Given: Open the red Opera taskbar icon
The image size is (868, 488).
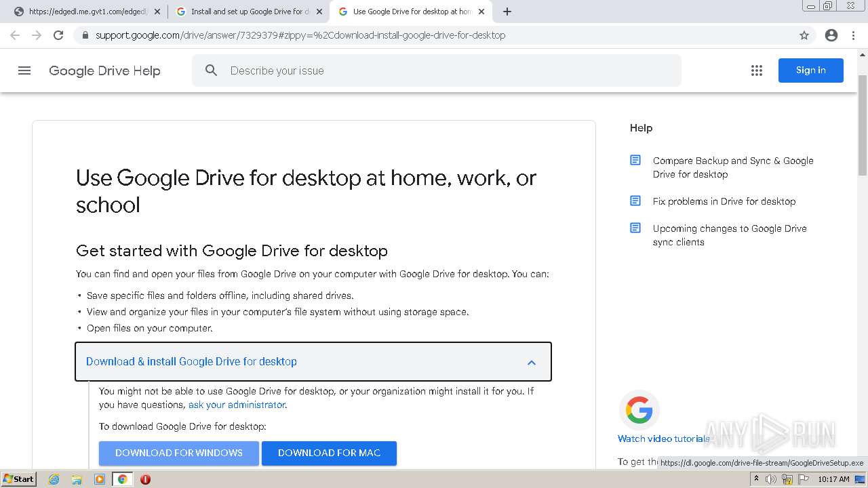Looking at the screenshot, I should coord(145,479).
